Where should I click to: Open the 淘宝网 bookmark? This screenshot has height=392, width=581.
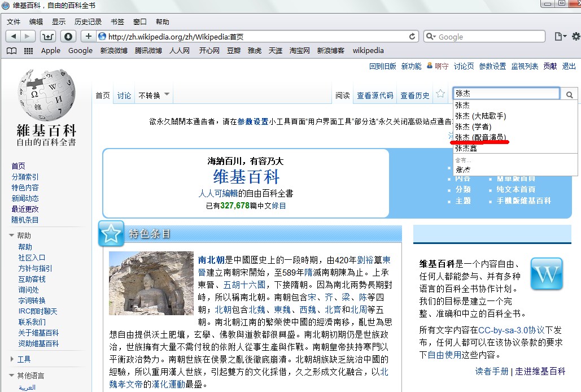299,50
